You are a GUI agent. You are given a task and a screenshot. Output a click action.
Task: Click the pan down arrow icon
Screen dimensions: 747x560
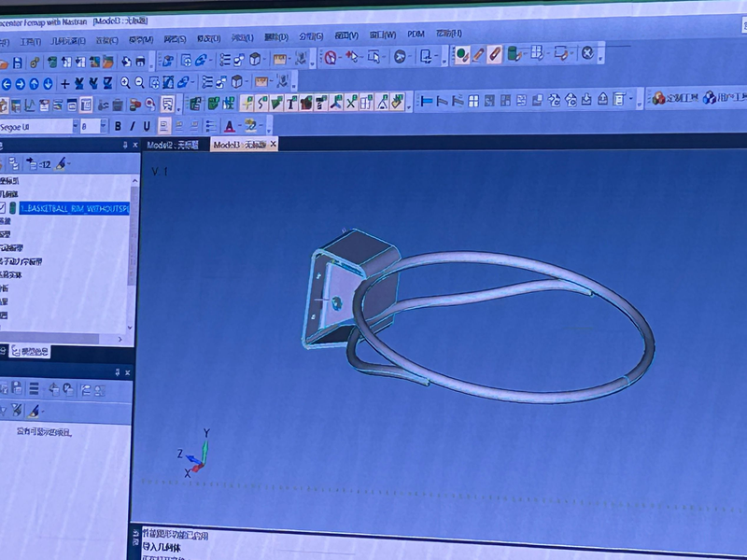tap(49, 83)
